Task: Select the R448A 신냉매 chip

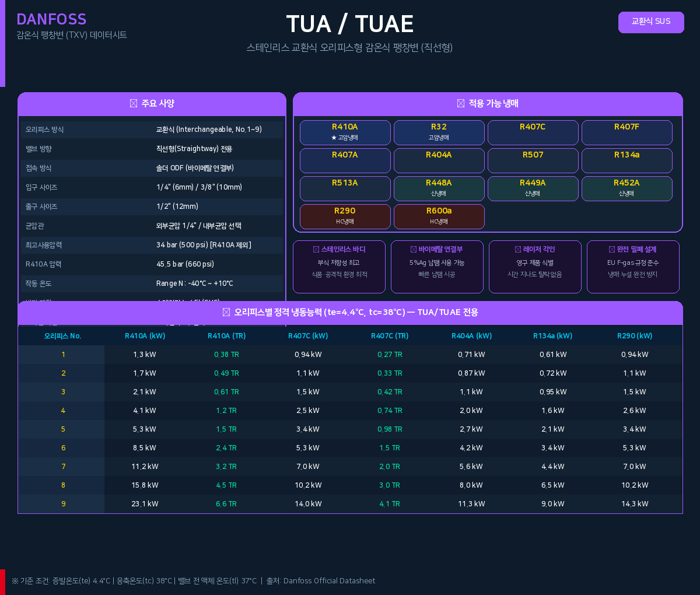Action: coord(439,188)
